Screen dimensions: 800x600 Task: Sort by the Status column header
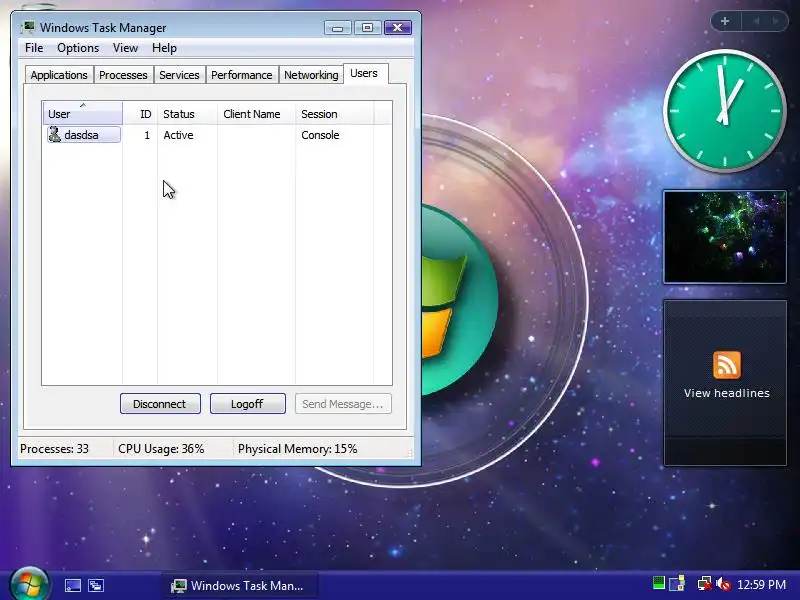(x=187, y=113)
